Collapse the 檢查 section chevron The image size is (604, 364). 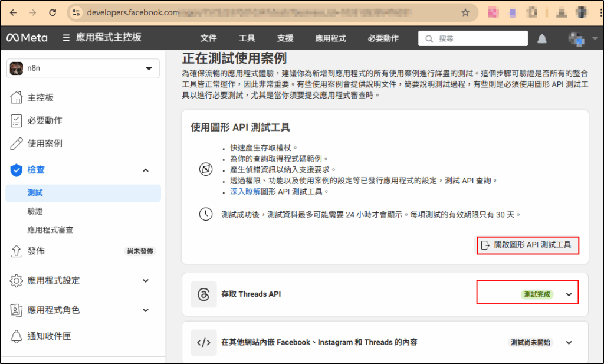pyautogui.click(x=146, y=170)
